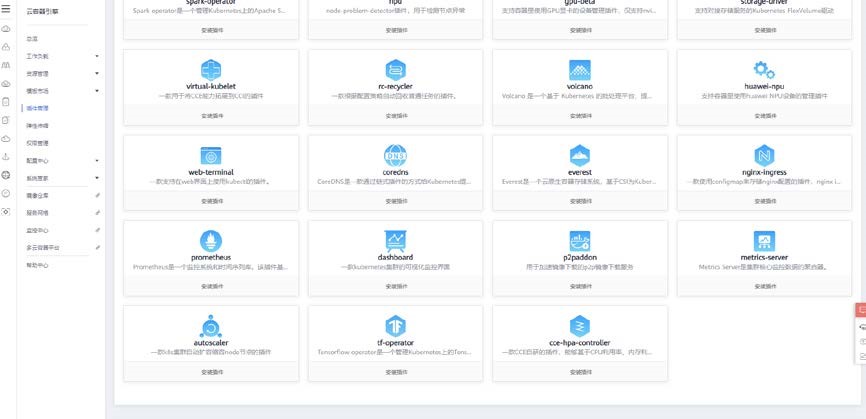The width and height of the screenshot is (866, 419).
Task: Open 镜像仓库 in the sidebar
Action: pyautogui.click(x=38, y=195)
